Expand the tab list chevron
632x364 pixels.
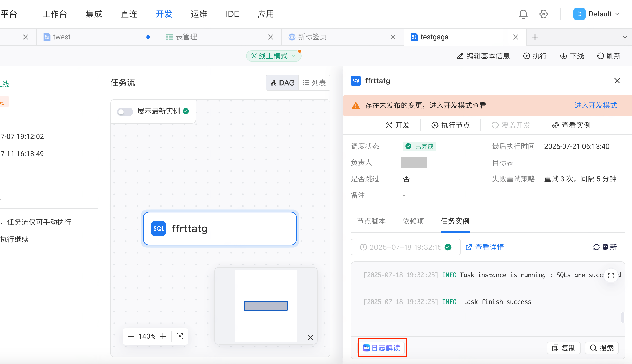tap(625, 37)
